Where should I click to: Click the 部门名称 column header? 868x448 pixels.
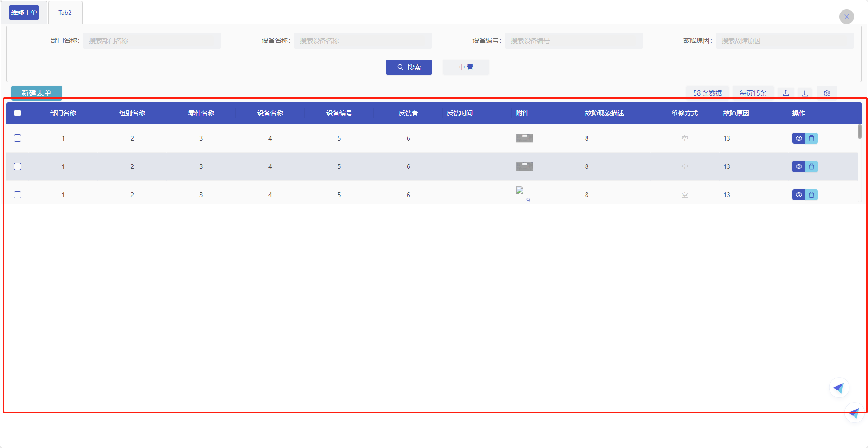coord(63,113)
